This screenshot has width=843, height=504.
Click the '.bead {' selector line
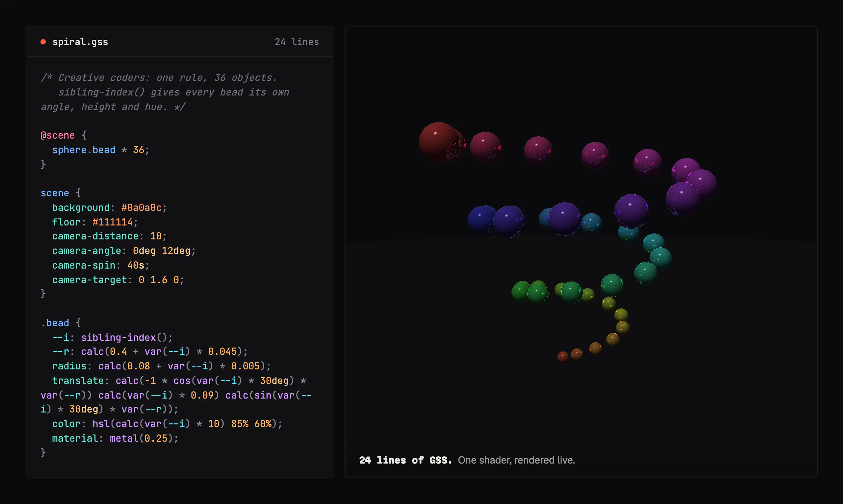coord(61,323)
